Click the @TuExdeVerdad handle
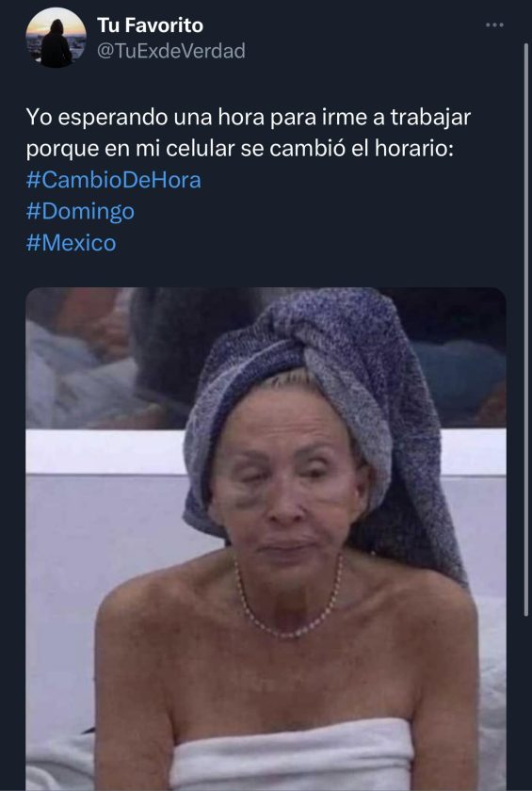Viewport: 532px width, 791px height. [x=171, y=51]
